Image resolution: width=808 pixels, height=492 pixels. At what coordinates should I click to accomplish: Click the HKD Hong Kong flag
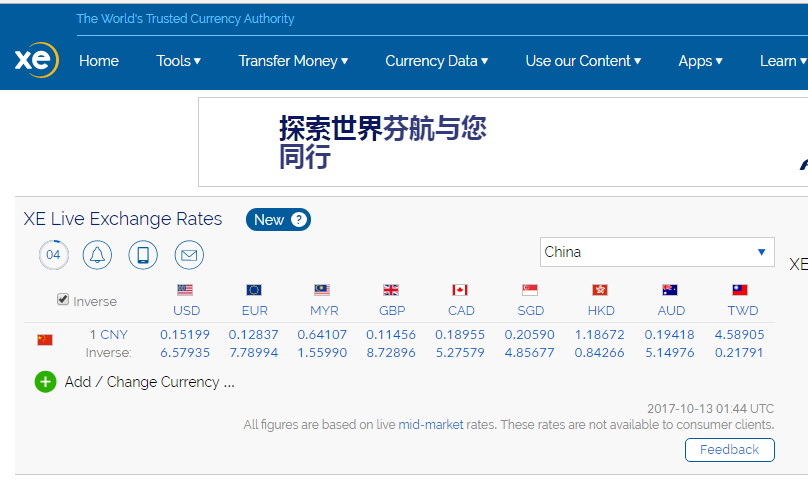pos(600,290)
